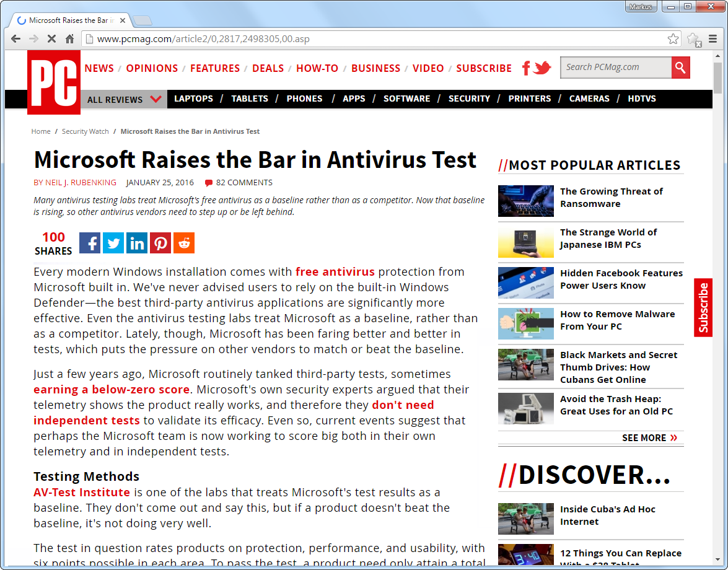Open 'Inside Cuba's Ad Hoc Internet' article
The image size is (728, 570).
coord(608,515)
